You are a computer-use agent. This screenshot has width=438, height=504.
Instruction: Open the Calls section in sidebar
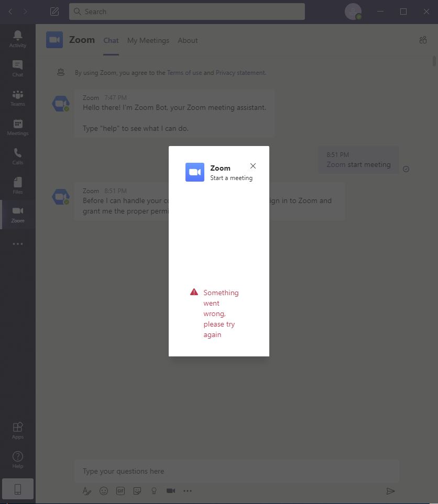pos(18,156)
